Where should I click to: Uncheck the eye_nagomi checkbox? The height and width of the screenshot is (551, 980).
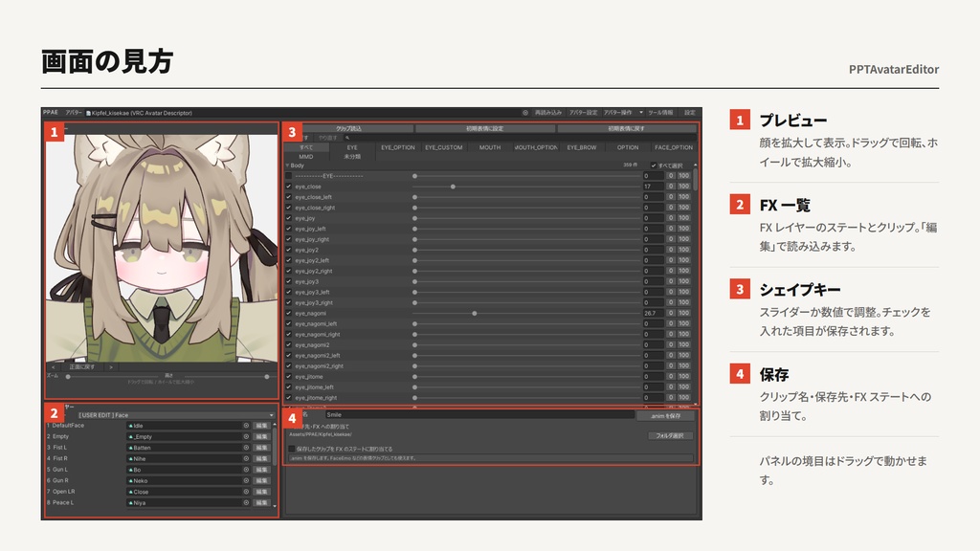point(288,313)
